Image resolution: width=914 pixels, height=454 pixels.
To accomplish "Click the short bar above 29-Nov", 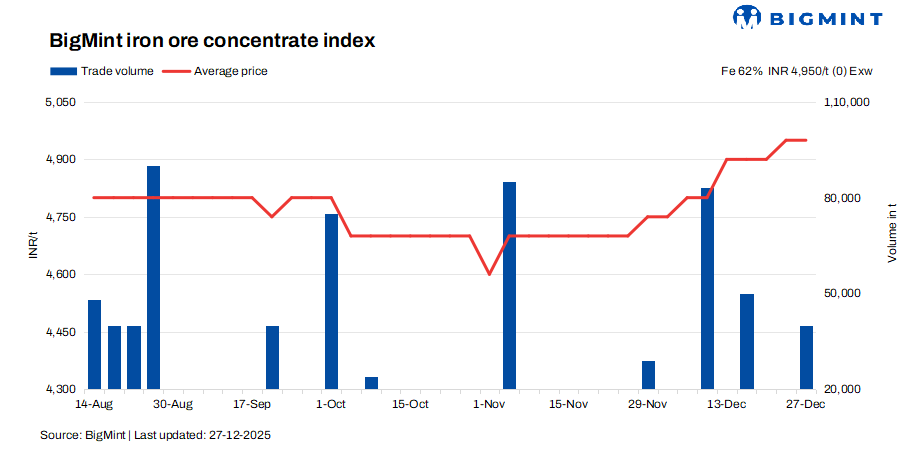I will (x=648, y=375).
